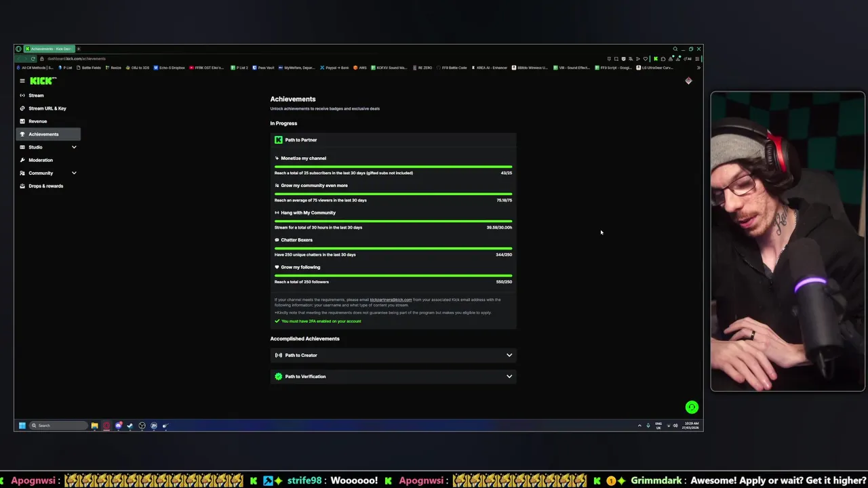Click the heart favorites icon in browser toolbar
The height and width of the screenshot is (488, 868).
point(645,59)
